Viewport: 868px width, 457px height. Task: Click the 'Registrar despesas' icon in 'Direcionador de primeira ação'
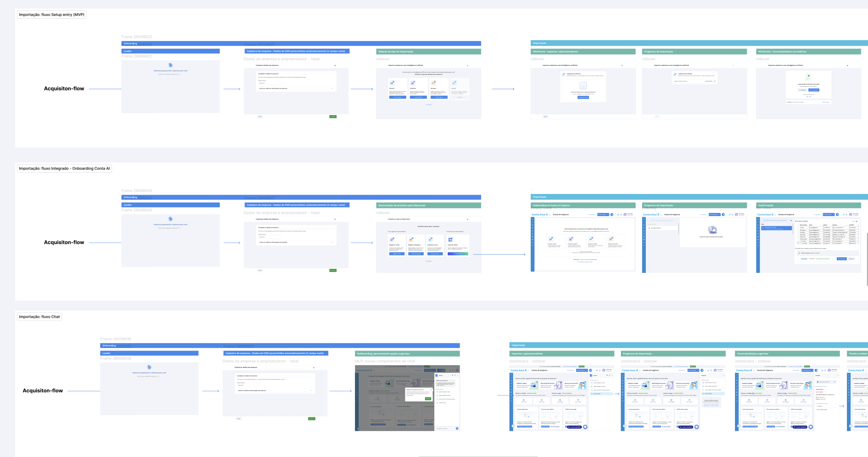[x=411, y=240]
